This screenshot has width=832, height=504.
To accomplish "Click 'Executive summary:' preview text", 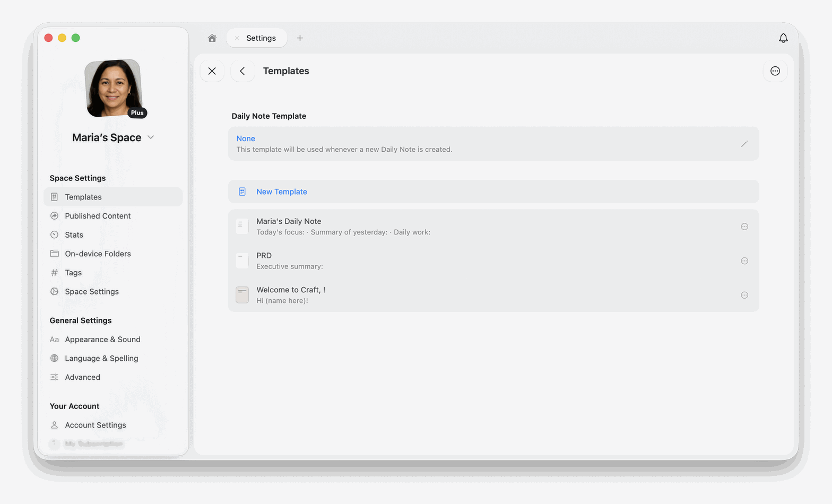I will (x=290, y=266).
